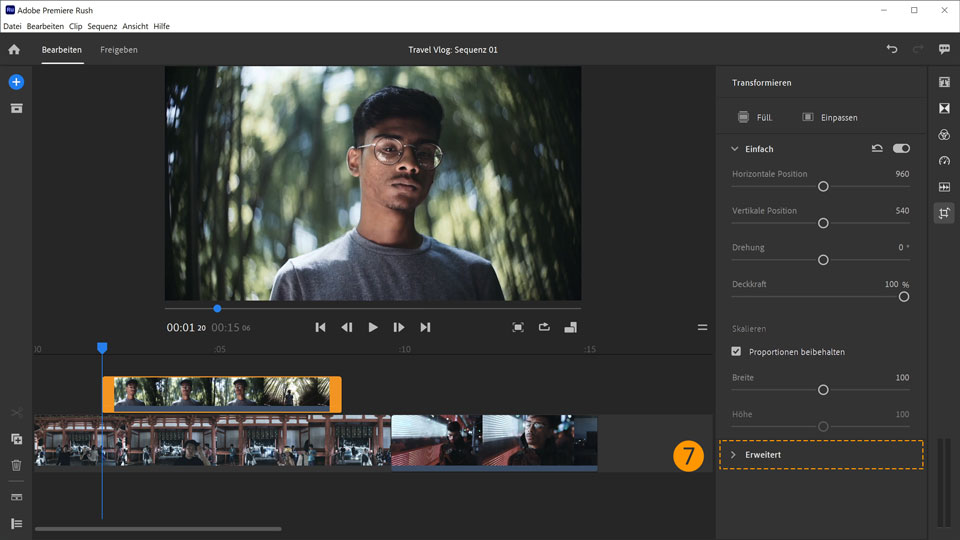Image resolution: width=960 pixels, height=540 pixels.
Task: Open the Audio panel icon
Action: point(944,187)
